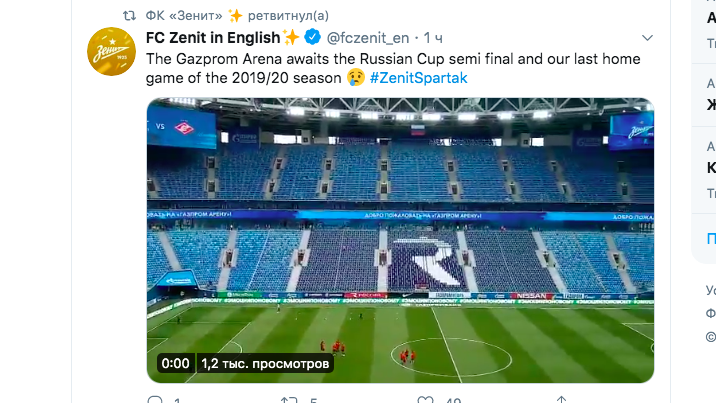This screenshot has width=716, height=403.
Task: Click the sparkles emoji next to FC Zenit name
Action: pos(291,37)
